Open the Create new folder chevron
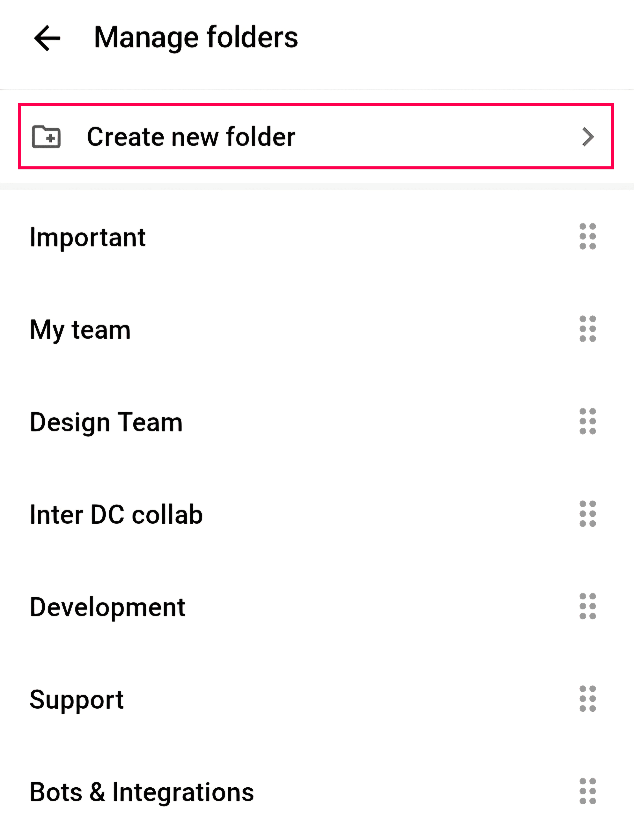Image resolution: width=634 pixels, height=840 pixels. coord(588,137)
